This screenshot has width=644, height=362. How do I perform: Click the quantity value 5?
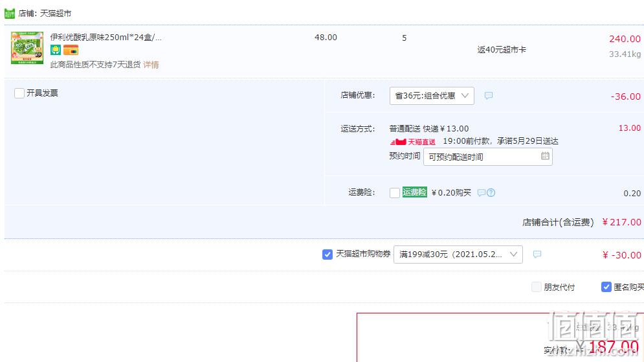[x=404, y=38]
